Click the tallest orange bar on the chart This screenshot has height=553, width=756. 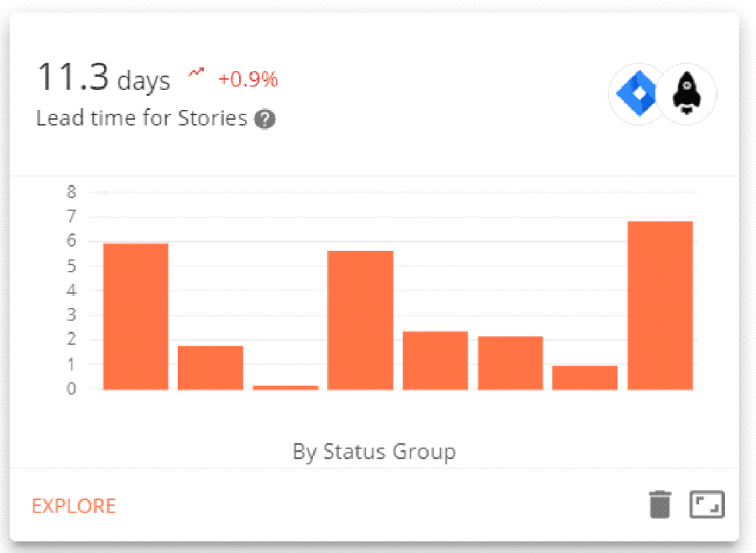point(659,303)
